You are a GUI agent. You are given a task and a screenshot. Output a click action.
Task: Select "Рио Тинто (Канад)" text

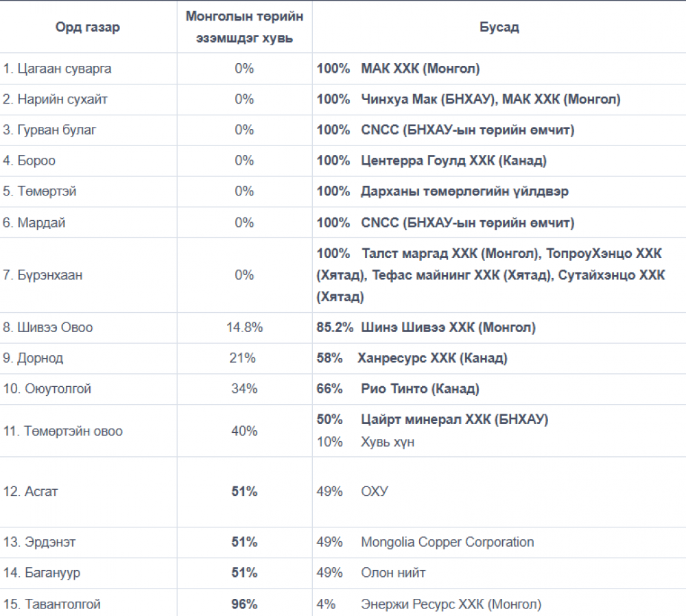coord(420,389)
